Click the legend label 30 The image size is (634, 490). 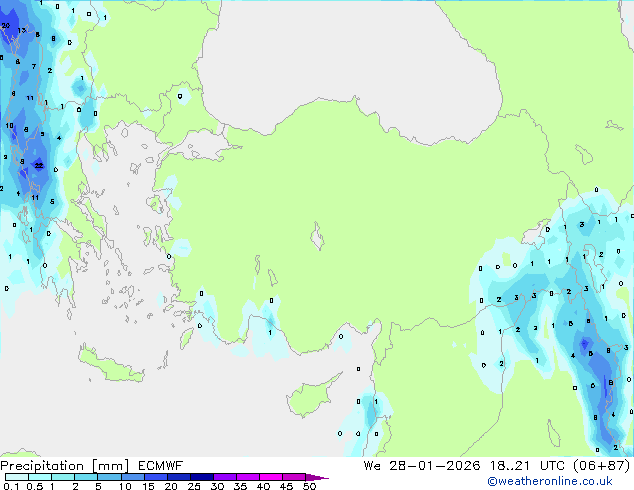tap(217, 486)
